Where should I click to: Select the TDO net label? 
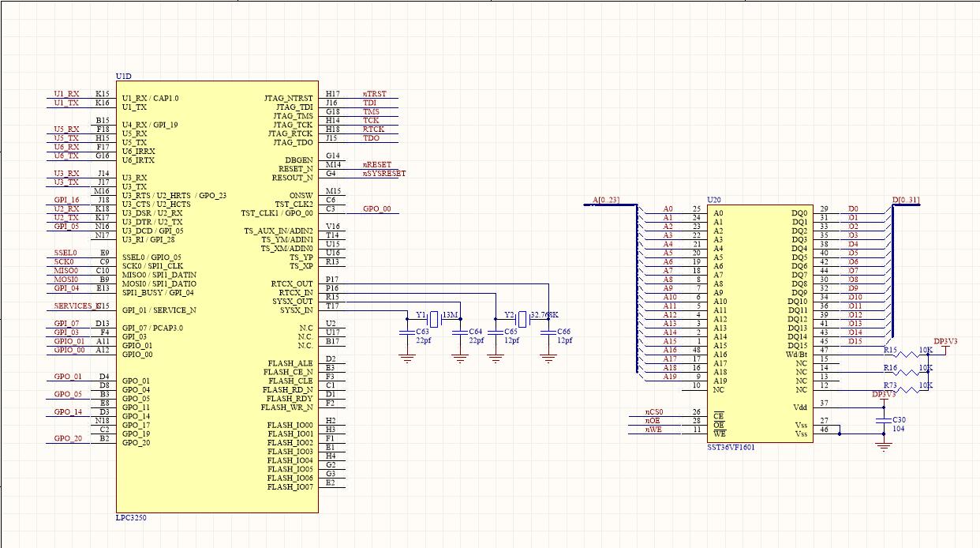point(371,138)
